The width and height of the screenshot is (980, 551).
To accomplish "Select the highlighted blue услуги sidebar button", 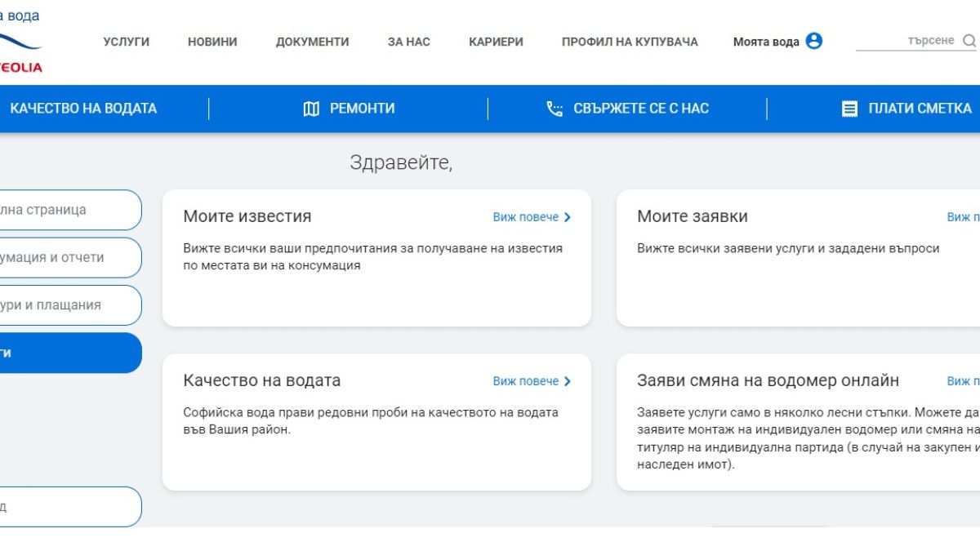I will [70, 353].
